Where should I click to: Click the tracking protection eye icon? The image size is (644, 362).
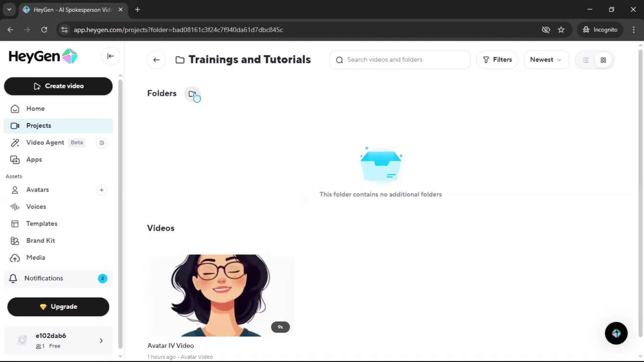point(546,30)
